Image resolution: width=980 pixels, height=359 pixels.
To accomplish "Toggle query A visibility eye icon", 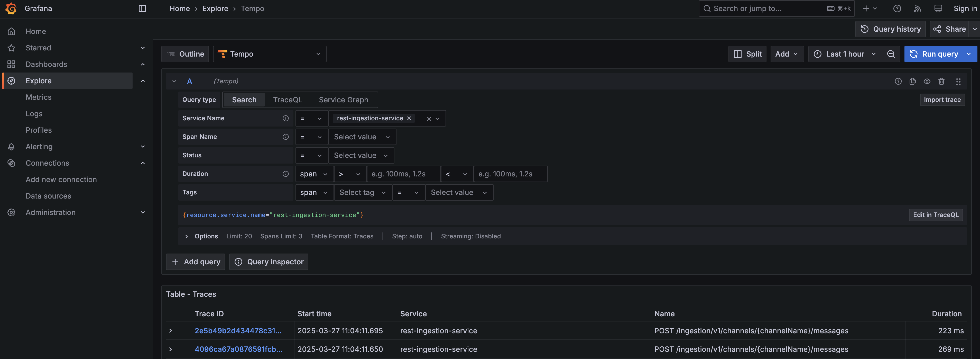I will pos(927,81).
